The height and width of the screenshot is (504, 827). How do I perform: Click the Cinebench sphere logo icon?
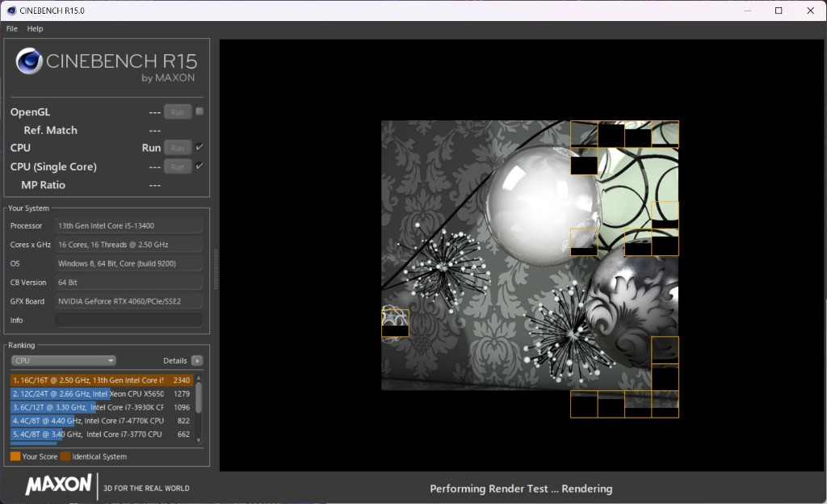coord(29,62)
